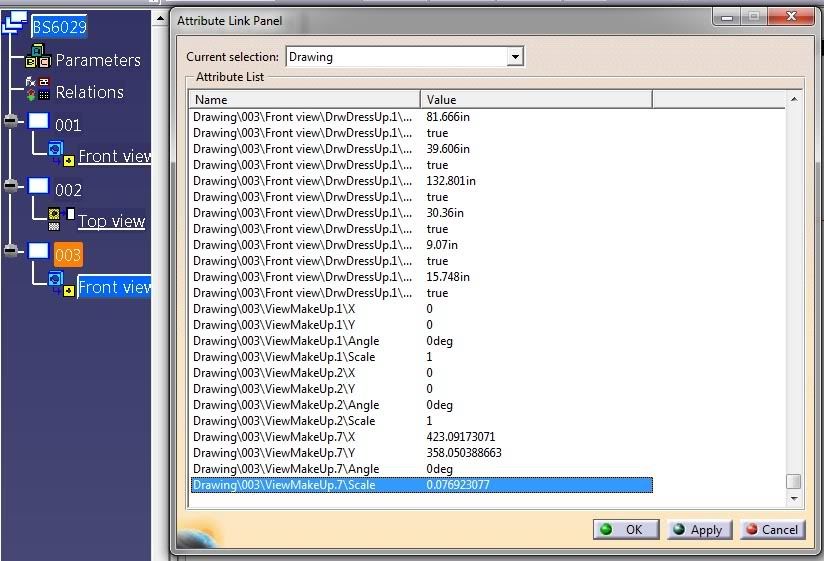This screenshot has width=824, height=561.
Task: Select the Front view label under 003
Action: pos(114,287)
